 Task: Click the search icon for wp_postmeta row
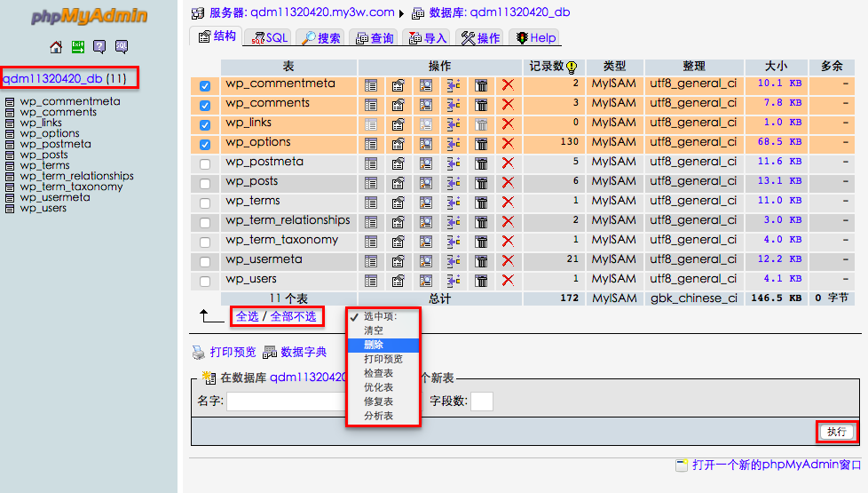(x=426, y=163)
